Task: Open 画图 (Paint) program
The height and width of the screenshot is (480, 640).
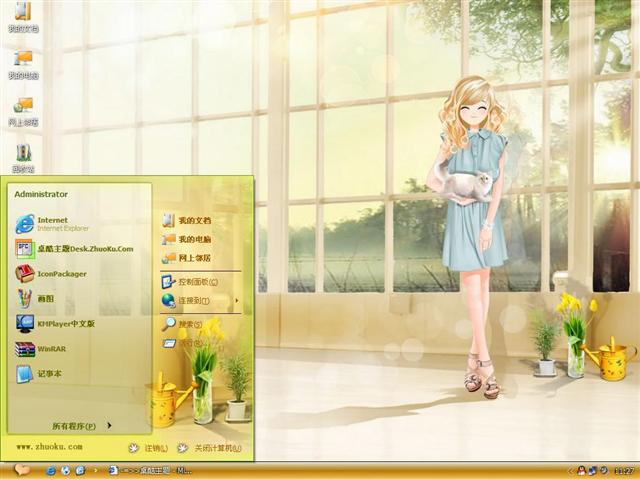Action: pyautogui.click(x=45, y=298)
